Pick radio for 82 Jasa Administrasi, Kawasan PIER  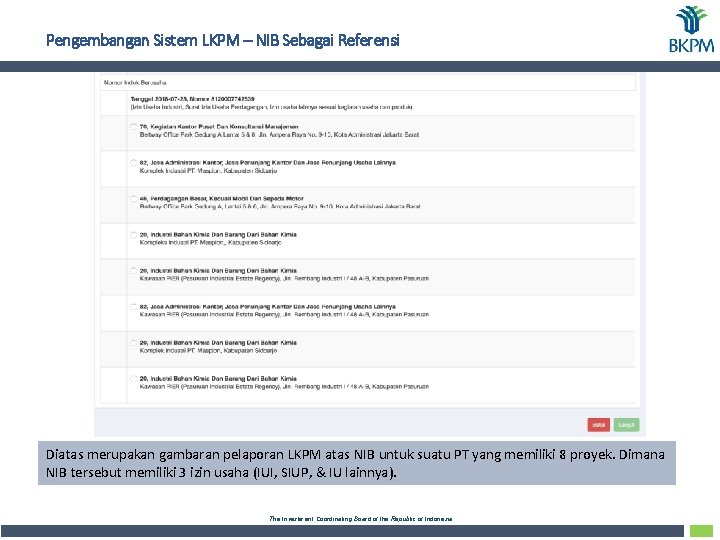click(133, 307)
